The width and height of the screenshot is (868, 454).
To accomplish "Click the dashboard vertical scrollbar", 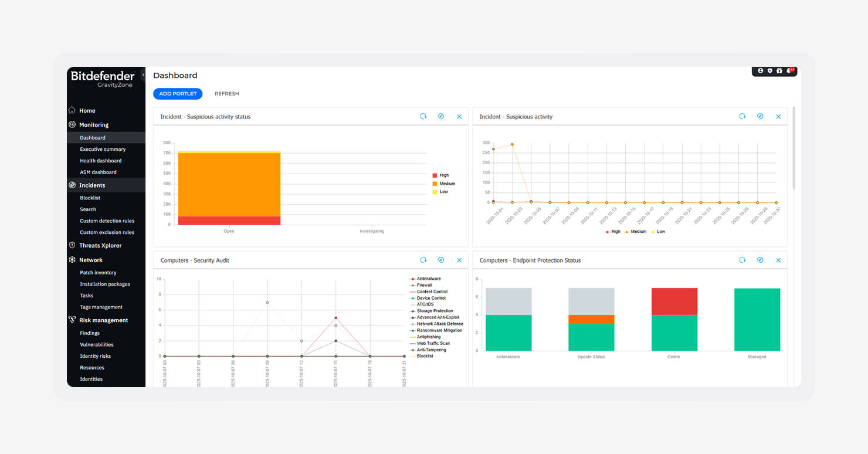I will [x=794, y=148].
